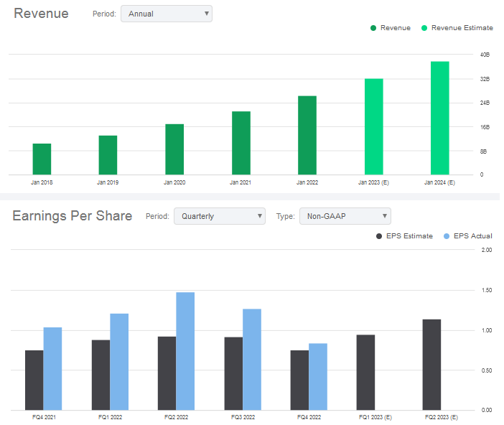Image resolution: width=504 pixels, height=425 pixels.
Task: Click the Jan 2023 (E) axis label
Action: pos(373,182)
